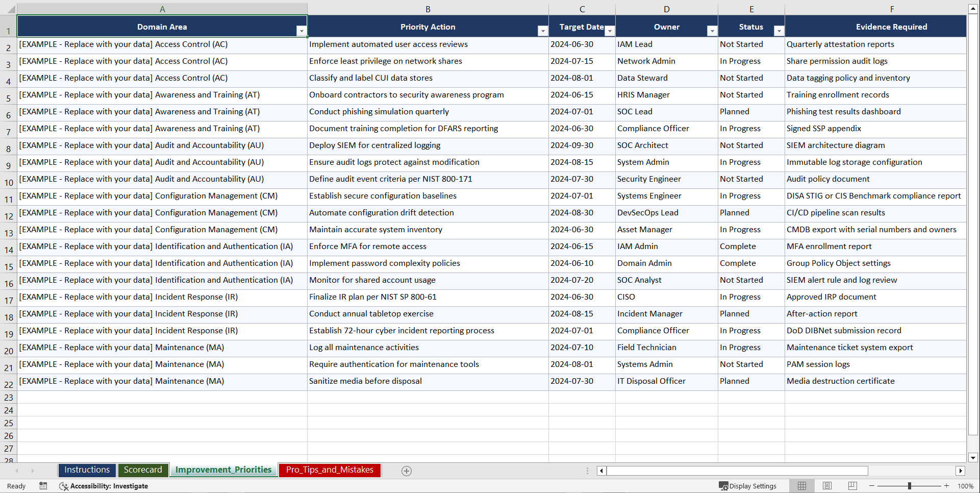Open the Pro_Tips_and_Mistakes sheet tab
The image size is (980, 493).
point(330,470)
